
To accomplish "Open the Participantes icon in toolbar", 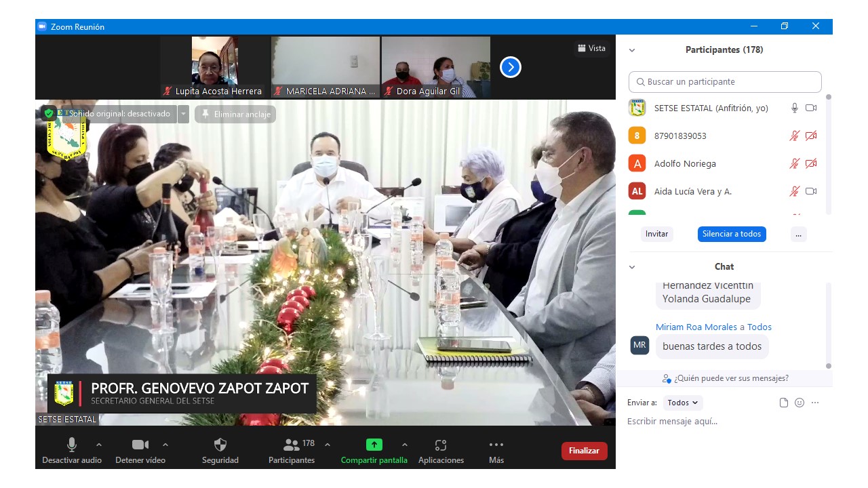I will 292,445.
